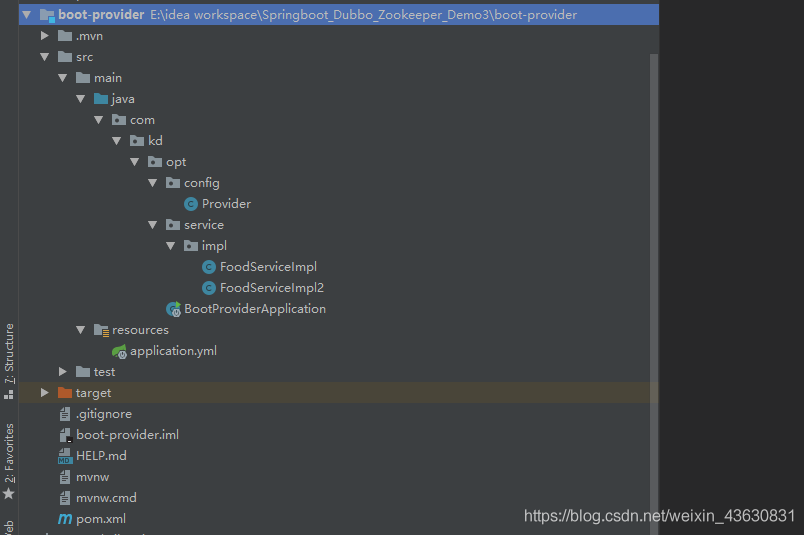804x535 pixels.
Task: Click the Provider class icon
Action: [x=191, y=204]
